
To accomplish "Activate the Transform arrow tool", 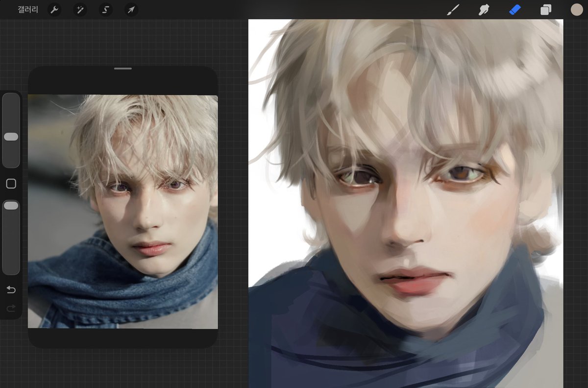I will tap(131, 10).
